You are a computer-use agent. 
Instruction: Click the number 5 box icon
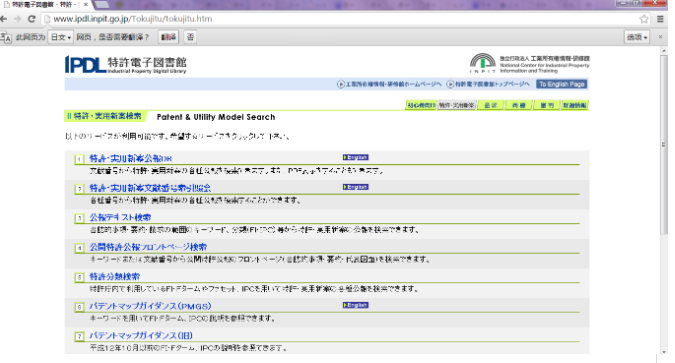click(79, 277)
